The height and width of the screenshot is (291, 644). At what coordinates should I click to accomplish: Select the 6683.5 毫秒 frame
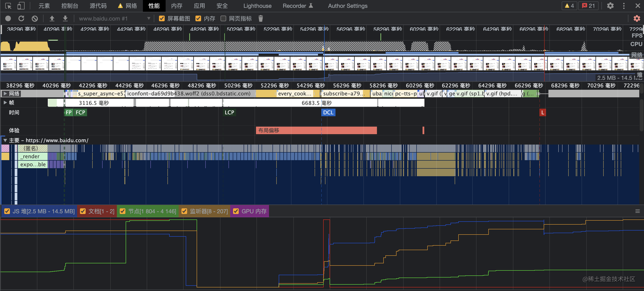pyautogui.click(x=300, y=103)
